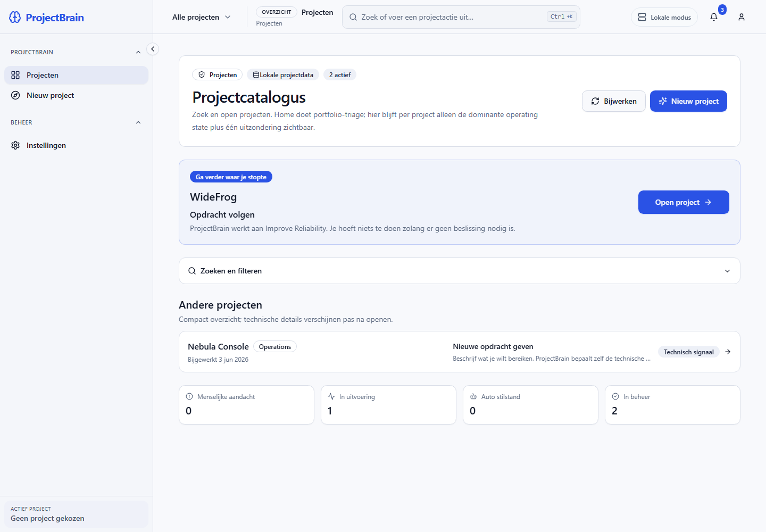
Task: Click the Ctrl+K shortcut hint
Action: (562, 16)
